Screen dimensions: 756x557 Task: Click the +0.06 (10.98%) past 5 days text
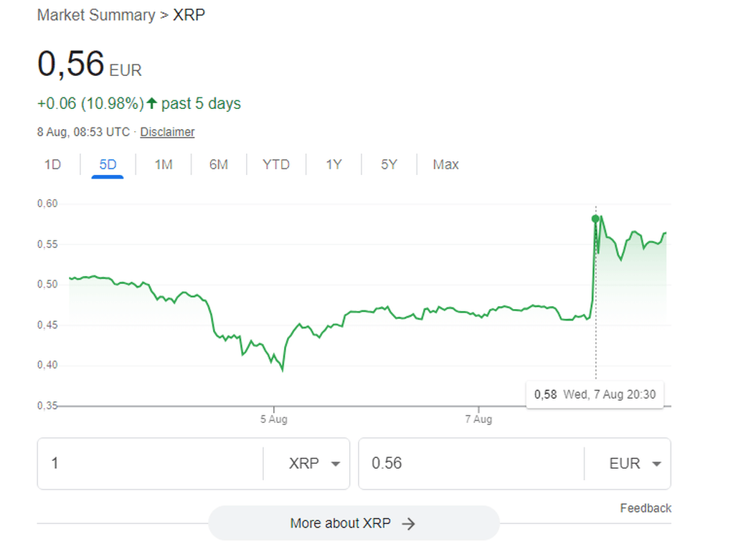[x=139, y=104]
